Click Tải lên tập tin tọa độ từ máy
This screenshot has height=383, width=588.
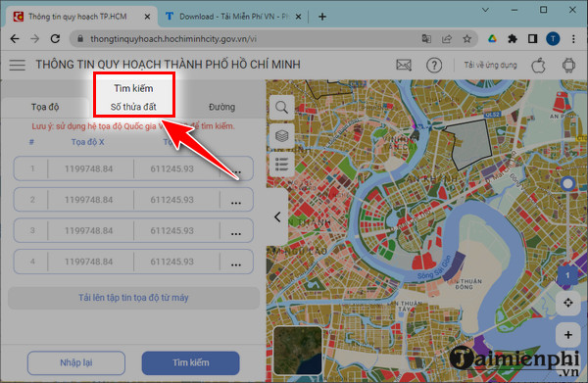point(133,298)
